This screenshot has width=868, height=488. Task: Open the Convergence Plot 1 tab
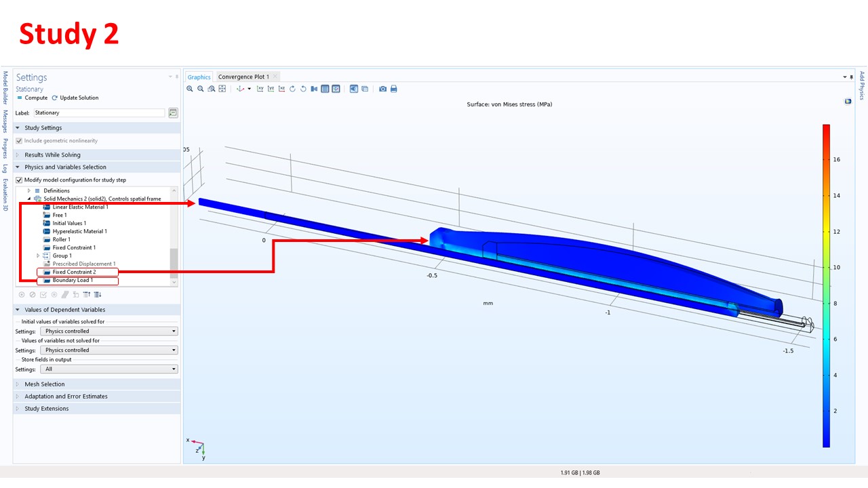click(243, 77)
